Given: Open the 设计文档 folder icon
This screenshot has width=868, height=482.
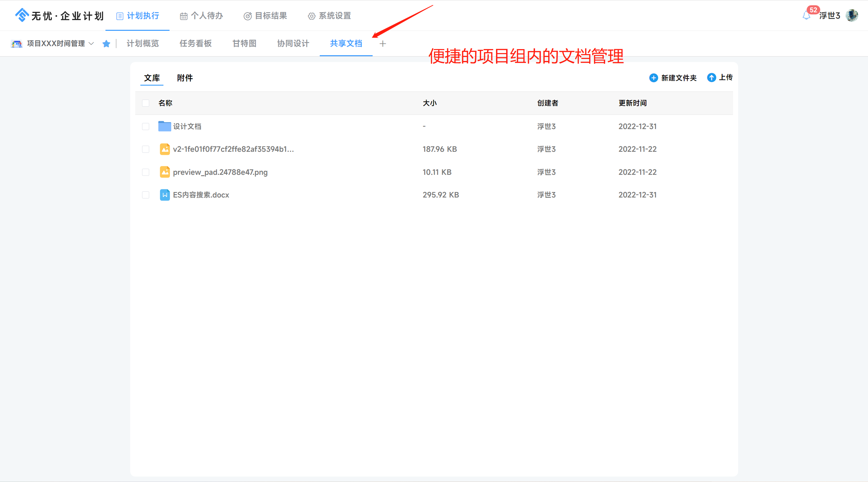Looking at the screenshot, I should pyautogui.click(x=164, y=126).
